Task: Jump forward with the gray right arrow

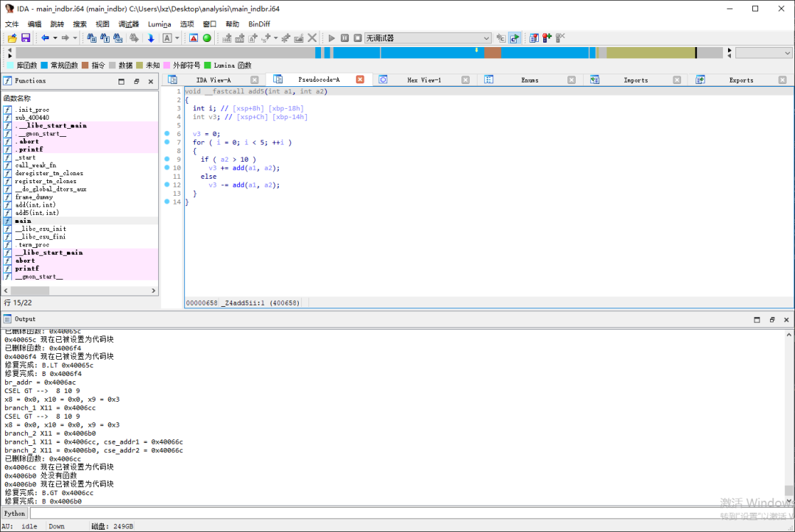Action: point(66,38)
